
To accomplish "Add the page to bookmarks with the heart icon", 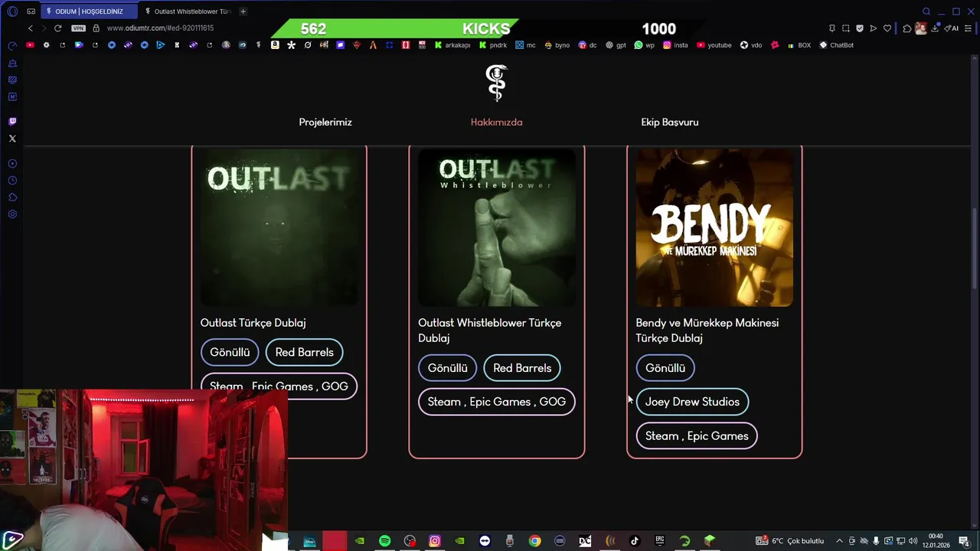I will (887, 28).
